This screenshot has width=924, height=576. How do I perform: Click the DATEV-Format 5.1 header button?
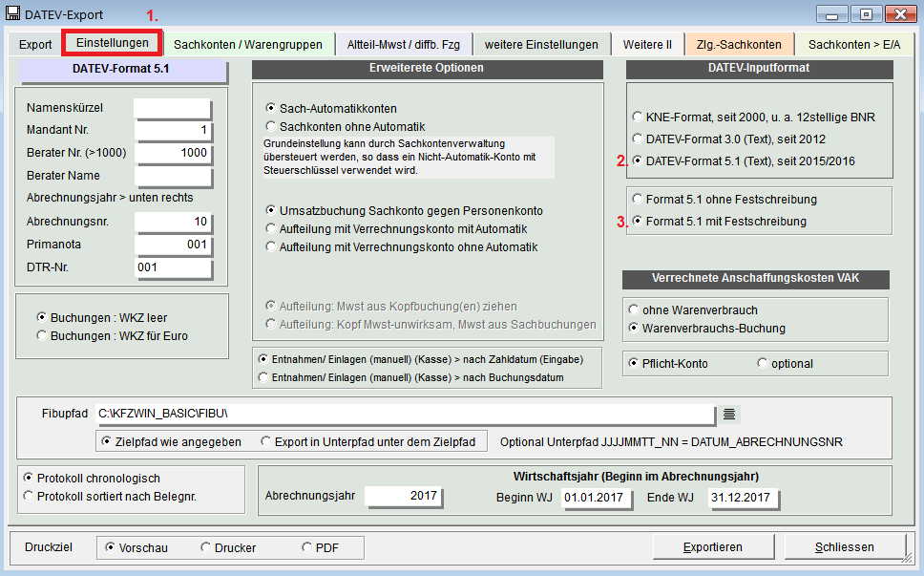(x=122, y=70)
